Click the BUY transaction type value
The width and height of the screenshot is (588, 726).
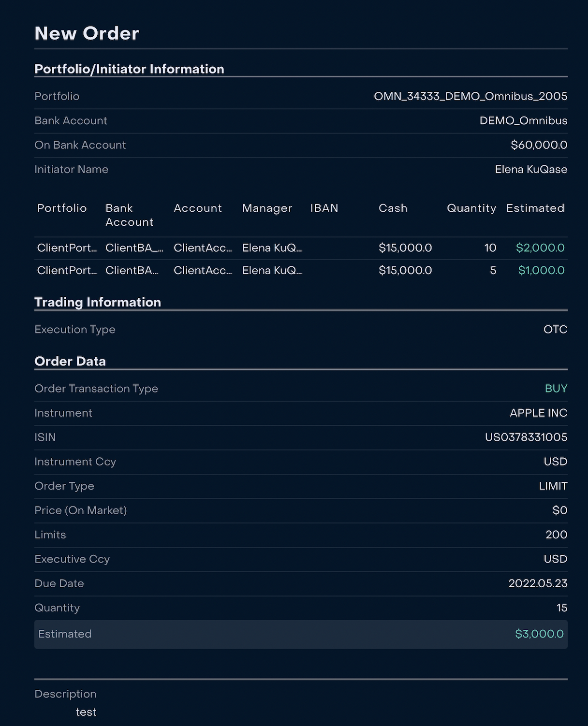click(556, 389)
